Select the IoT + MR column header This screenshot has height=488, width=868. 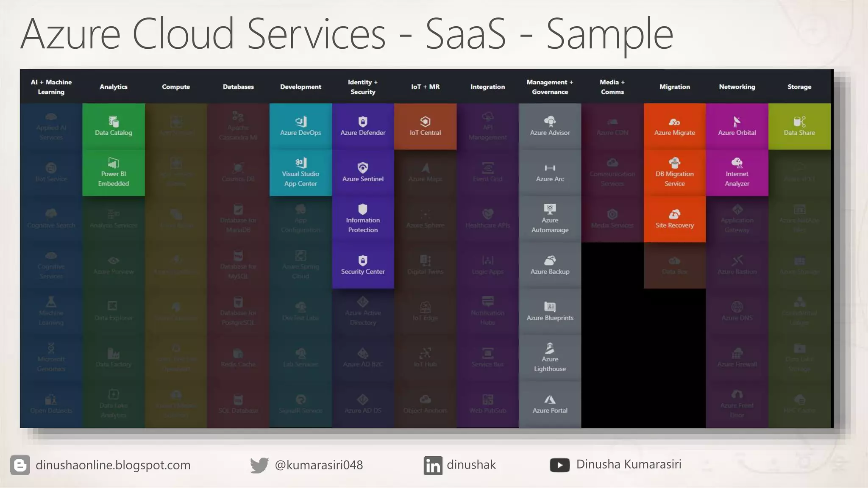(425, 87)
